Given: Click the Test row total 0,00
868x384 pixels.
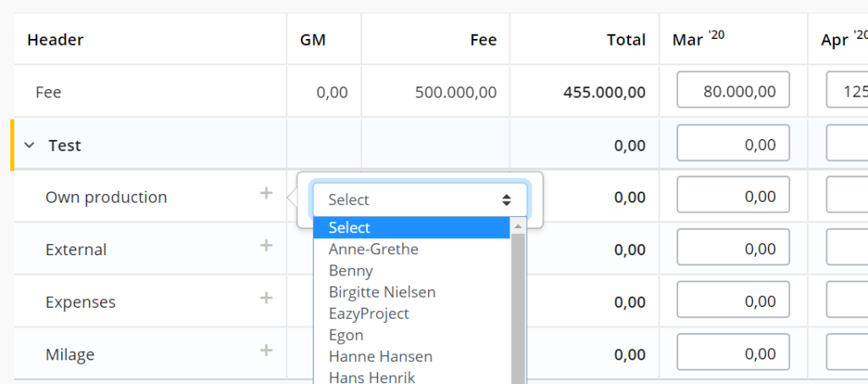Looking at the screenshot, I should 630,146.
